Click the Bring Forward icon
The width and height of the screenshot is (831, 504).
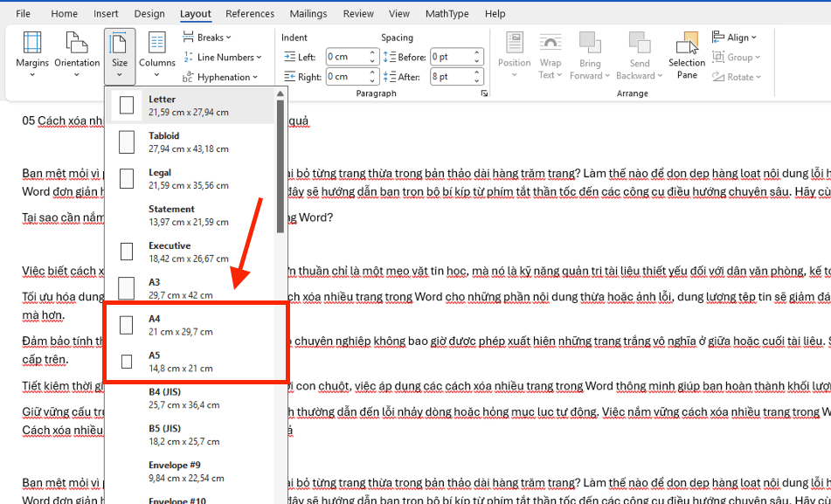coord(589,43)
